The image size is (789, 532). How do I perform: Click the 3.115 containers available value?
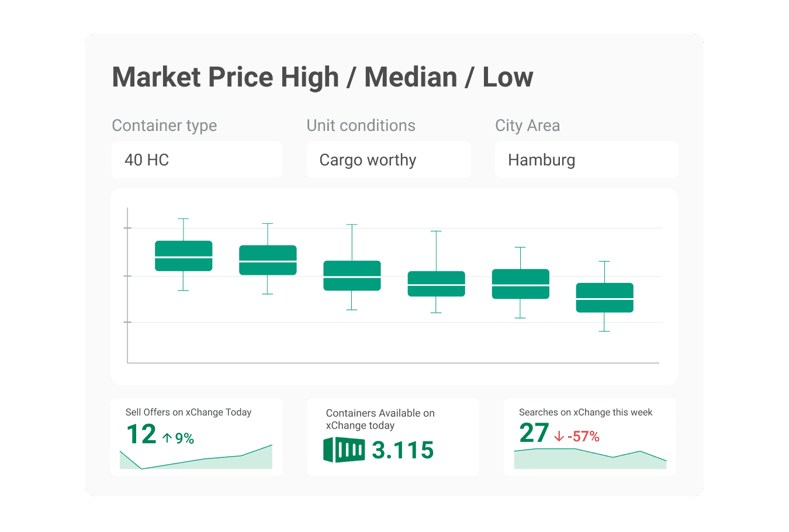403,450
